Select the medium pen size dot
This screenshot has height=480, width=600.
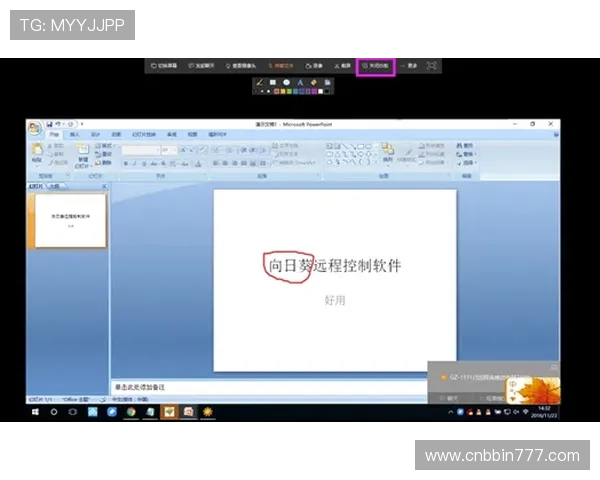pos(262,91)
